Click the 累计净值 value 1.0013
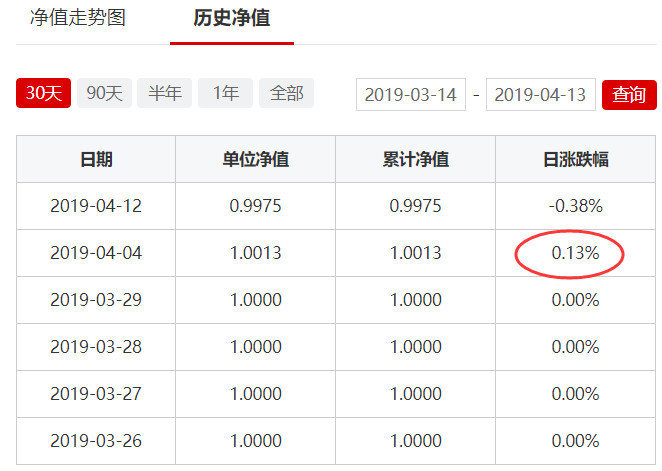This screenshot has height=471, width=662. (x=415, y=253)
